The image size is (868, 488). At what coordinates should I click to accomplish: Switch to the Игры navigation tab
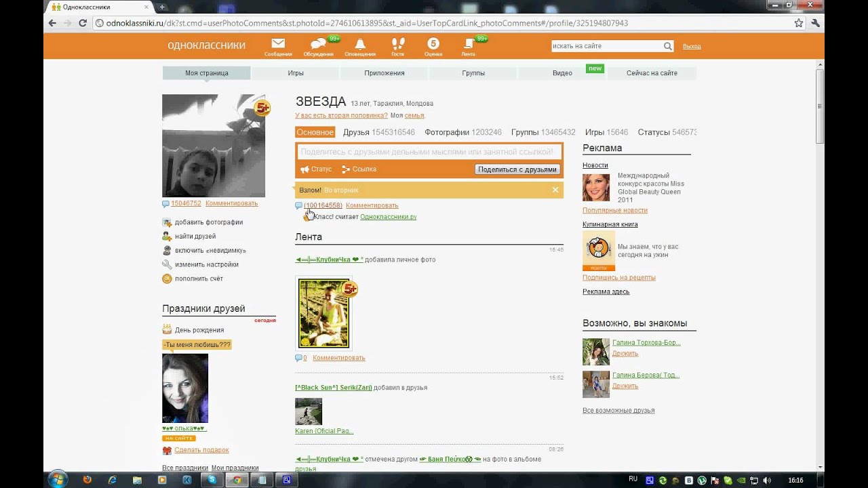coord(296,73)
